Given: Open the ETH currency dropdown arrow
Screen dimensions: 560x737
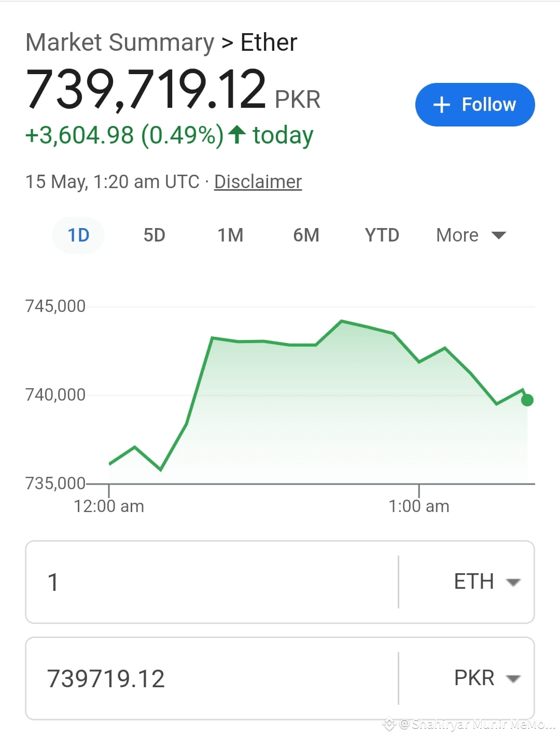Looking at the screenshot, I should 513,582.
